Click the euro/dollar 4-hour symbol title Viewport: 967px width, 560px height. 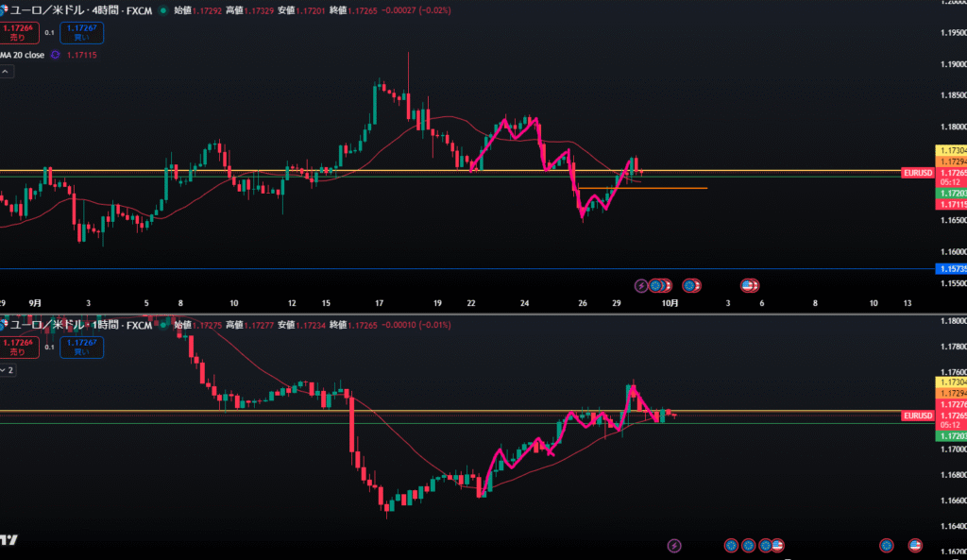[x=77, y=10]
